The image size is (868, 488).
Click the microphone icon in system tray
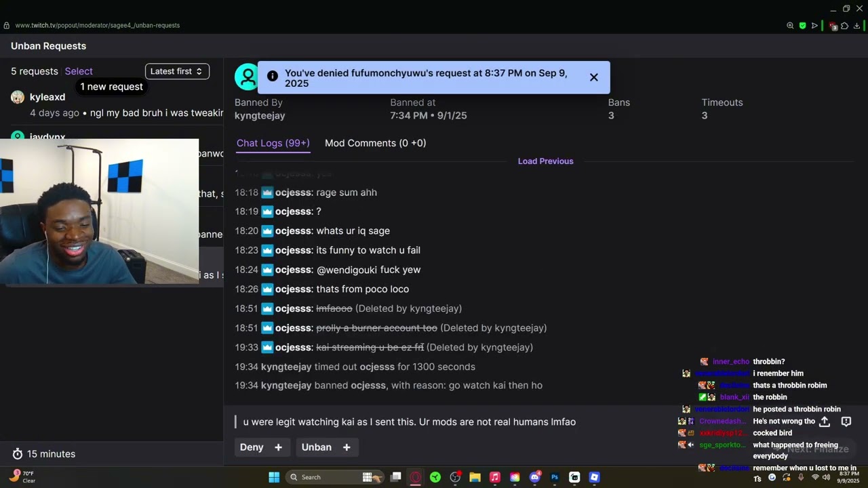point(801,477)
